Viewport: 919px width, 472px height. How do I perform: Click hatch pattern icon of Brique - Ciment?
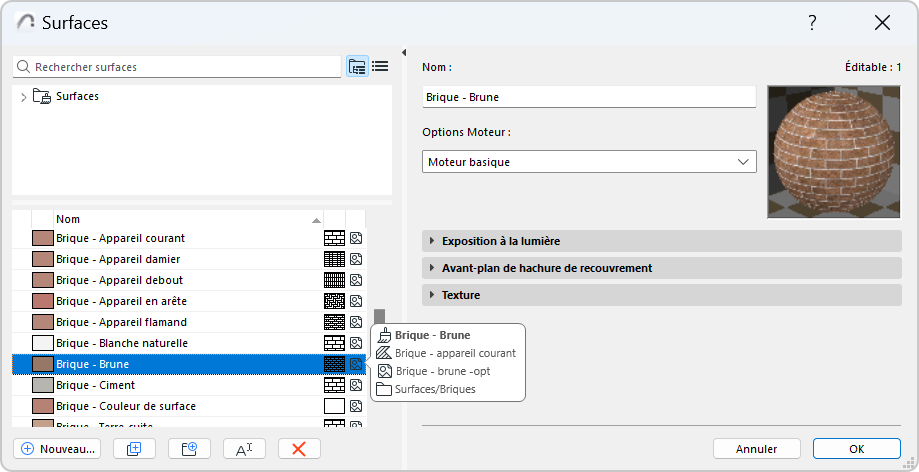[x=334, y=385]
